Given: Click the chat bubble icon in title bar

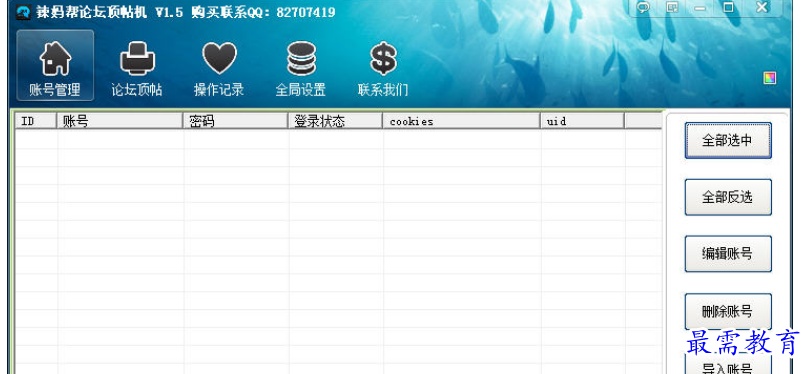Looking at the screenshot, I should click(643, 7).
